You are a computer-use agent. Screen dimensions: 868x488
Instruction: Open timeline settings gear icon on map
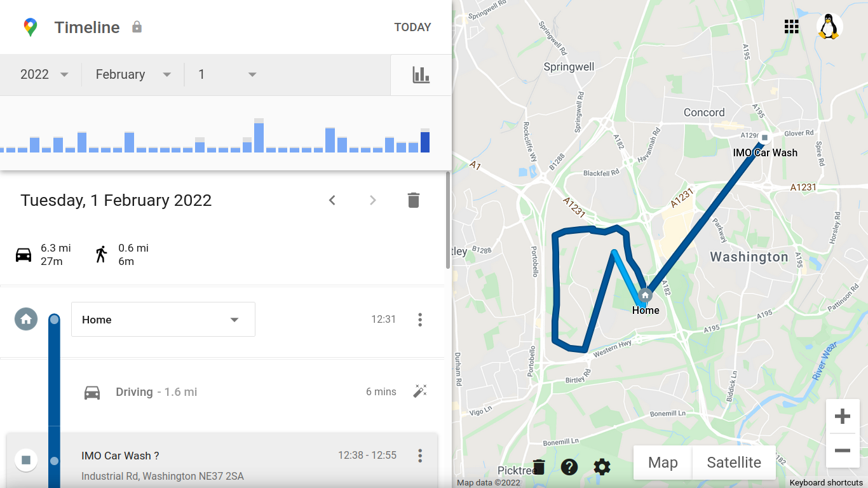click(x=602, y=467)
